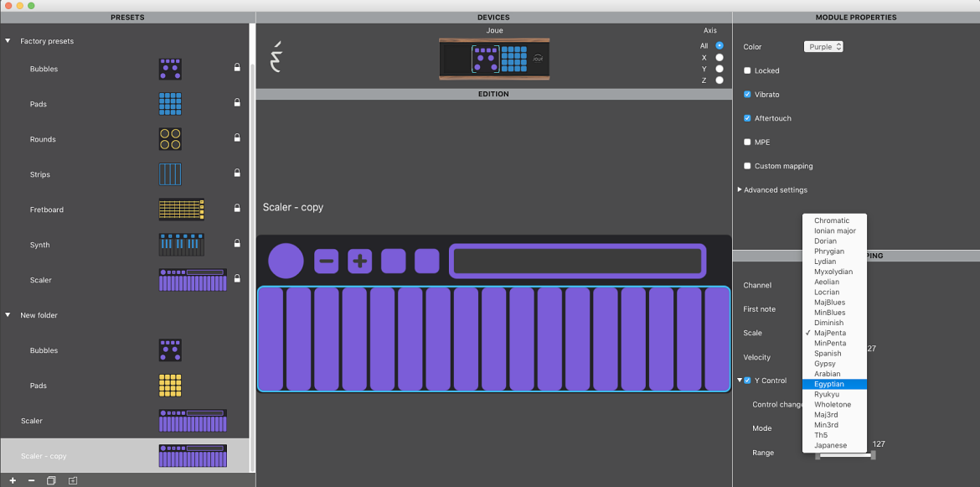Viewport: 980px width, 487px height.
Task: Choose Egyptian from the scale list
Action: click(x=834, y=384)
